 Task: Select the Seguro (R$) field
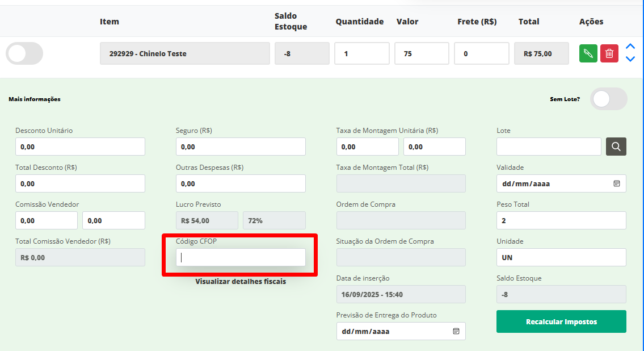[x=241, y=147]
